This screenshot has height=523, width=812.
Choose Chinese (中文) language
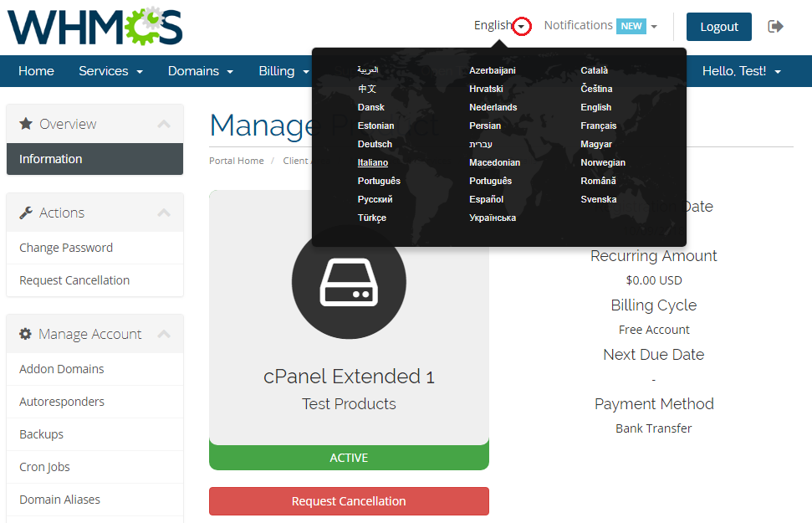coord(367,89)
